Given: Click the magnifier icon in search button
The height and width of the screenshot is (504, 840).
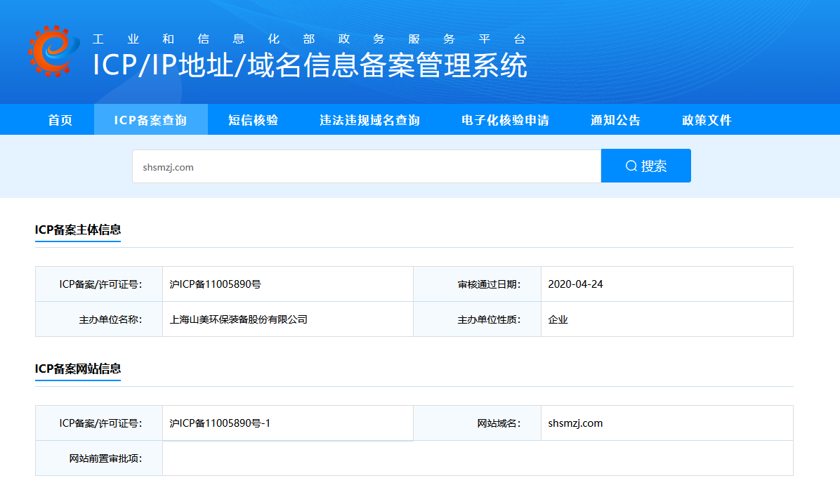Looking at the screenshot, I should [631, 166].
